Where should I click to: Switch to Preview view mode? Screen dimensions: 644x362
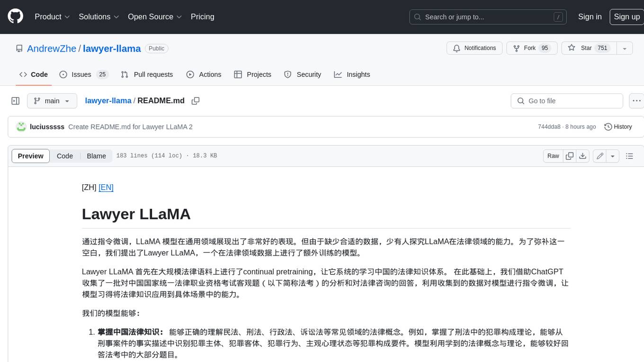31,156
